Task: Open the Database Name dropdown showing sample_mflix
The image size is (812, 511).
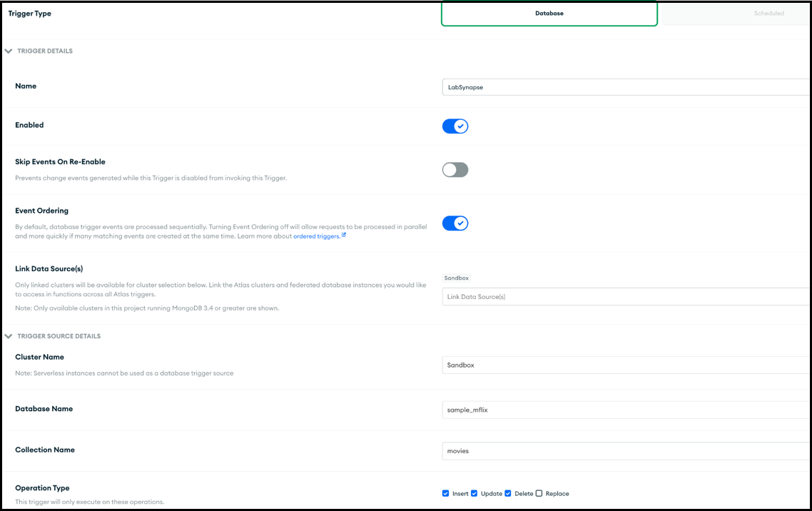Action: [x=624, y=410]
